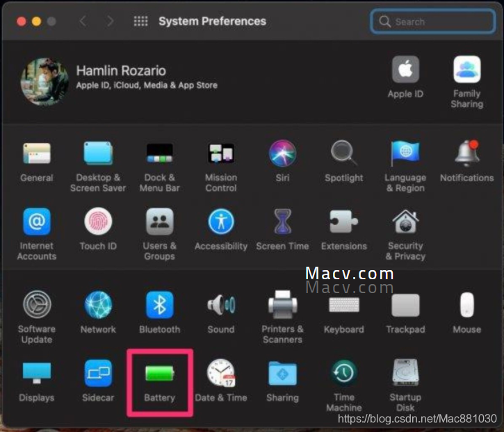The height and width of the screenshot is (432, 504).
Task: Open Printers & Scanners pane
Action: [x=282, y=304]
